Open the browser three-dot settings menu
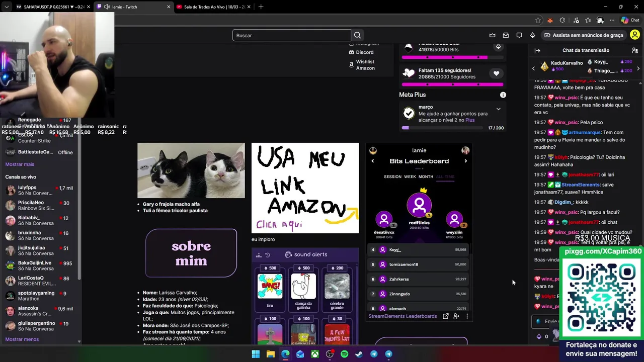The width and height of the screenshot is (644, 362). pos(612,20)
